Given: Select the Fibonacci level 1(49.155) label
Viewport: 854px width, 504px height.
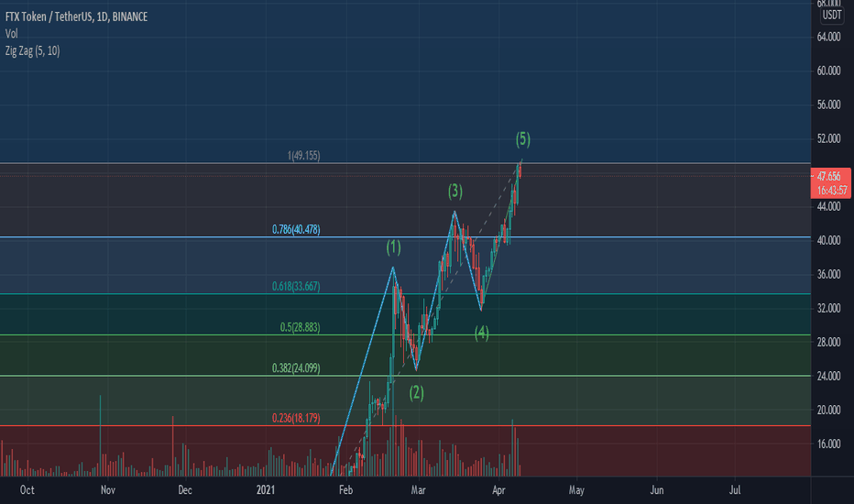Looking at the screenshot, I should click(x=303, y=156).
